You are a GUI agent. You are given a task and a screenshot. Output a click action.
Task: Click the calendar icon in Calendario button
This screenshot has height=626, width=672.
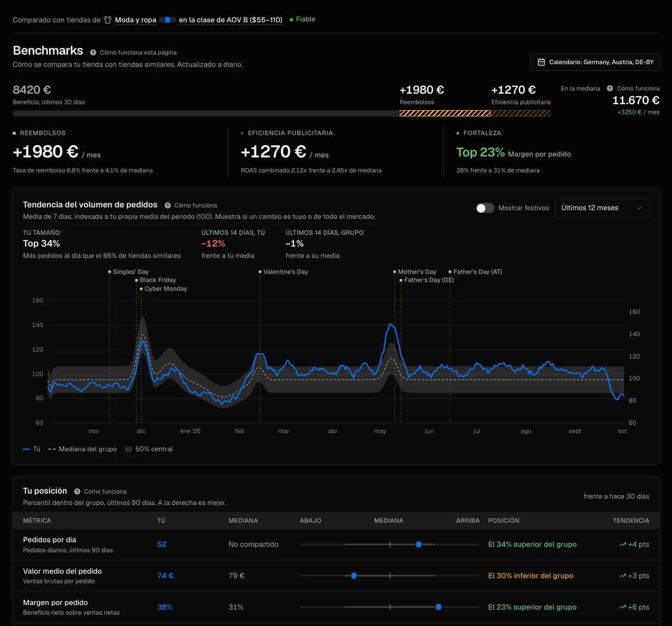point(541,62)
